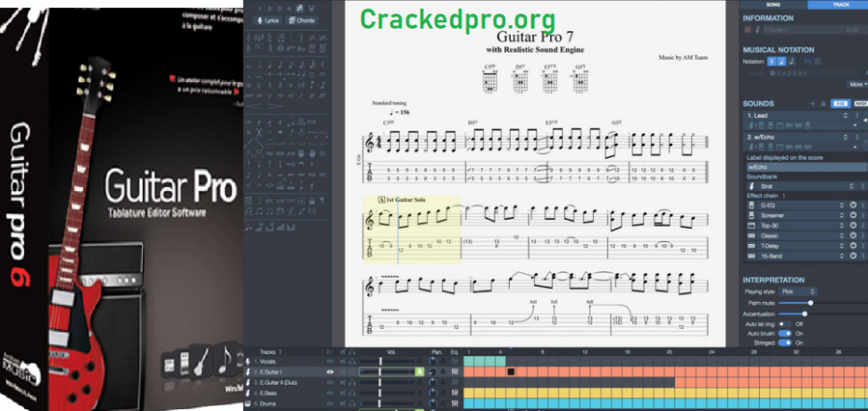Click the black cursor block in E.Guitar I timeline

511,372
